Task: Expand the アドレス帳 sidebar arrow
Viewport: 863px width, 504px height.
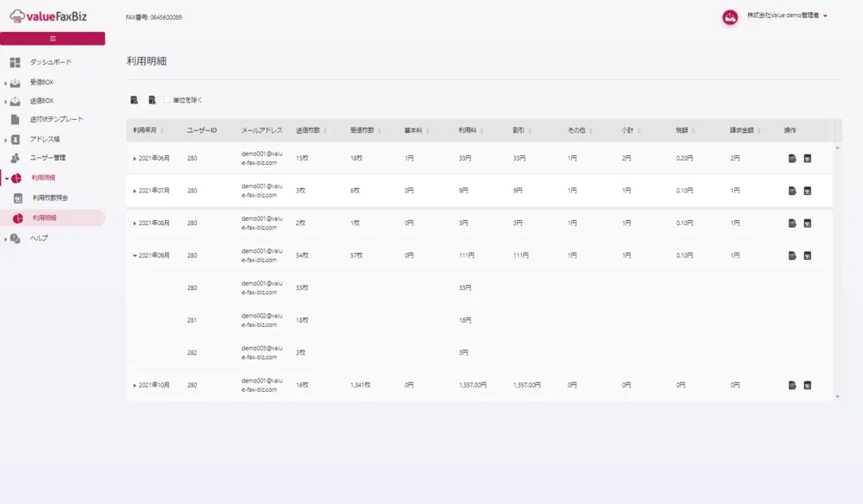Action: click(x=5, y=141)
